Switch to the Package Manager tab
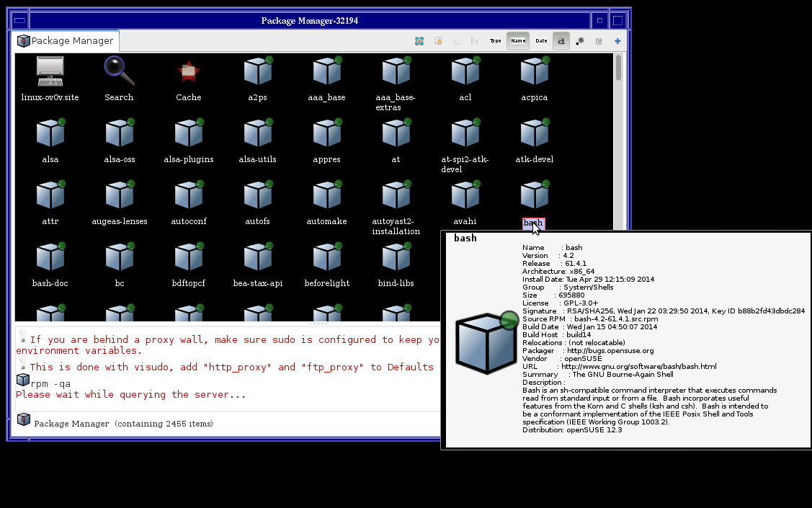The height and width of the screenshot is (508, 812). pos(66,41)
